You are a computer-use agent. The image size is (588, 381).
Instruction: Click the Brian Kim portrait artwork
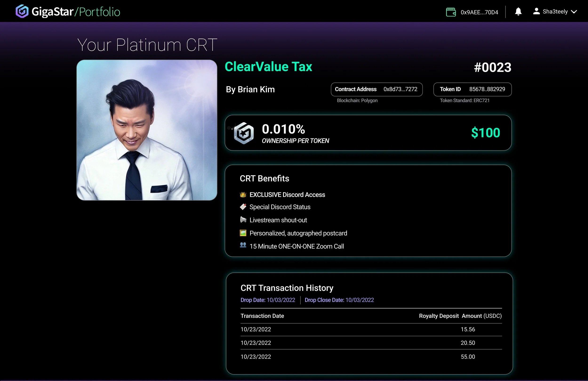pos(147,130)
